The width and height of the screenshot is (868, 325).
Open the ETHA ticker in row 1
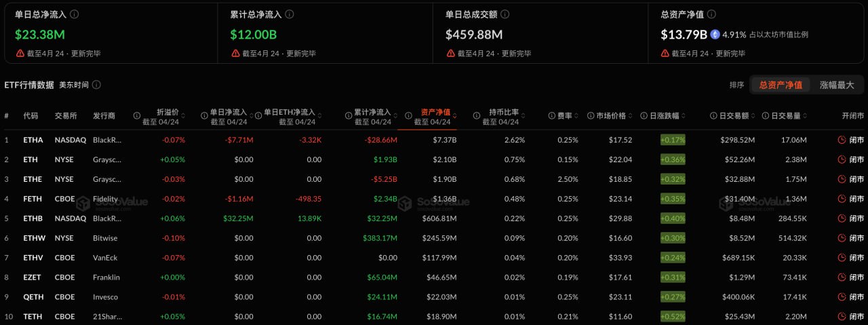point(33,140)
